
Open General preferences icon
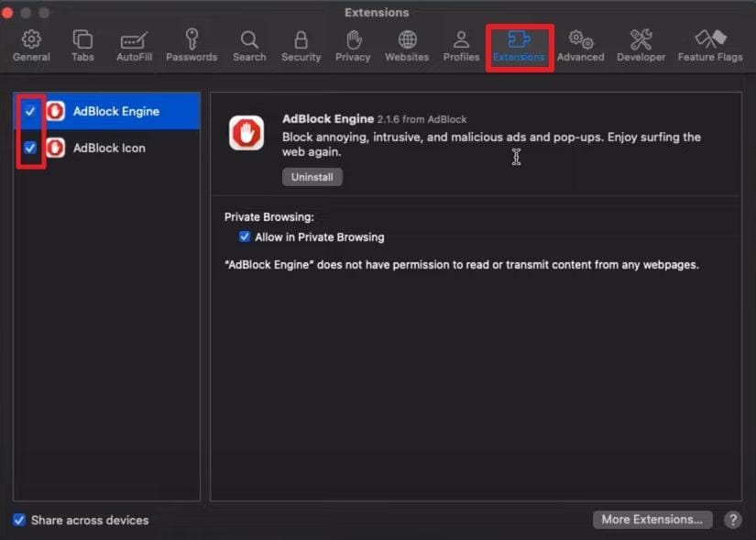point(31,43)
